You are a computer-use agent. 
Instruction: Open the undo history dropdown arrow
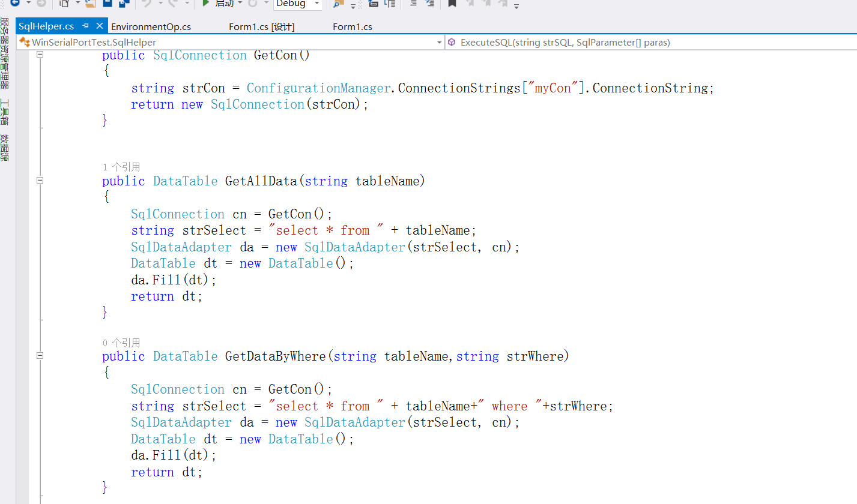pos(160,3)
